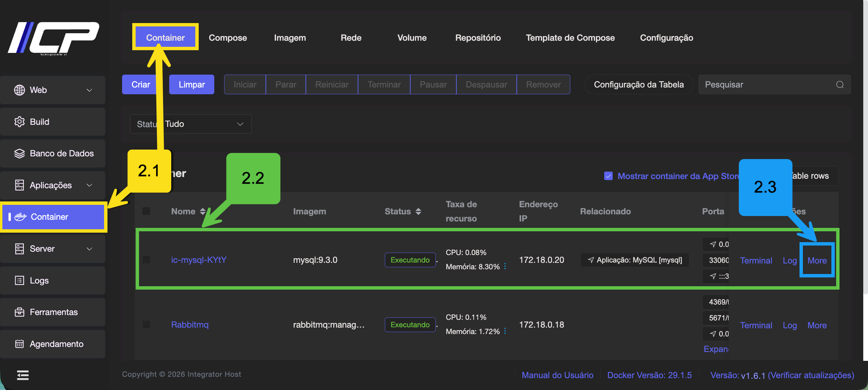Screen dimensions: 868x390
Task: Switch to the Compose tab
Action: point(228,38)
